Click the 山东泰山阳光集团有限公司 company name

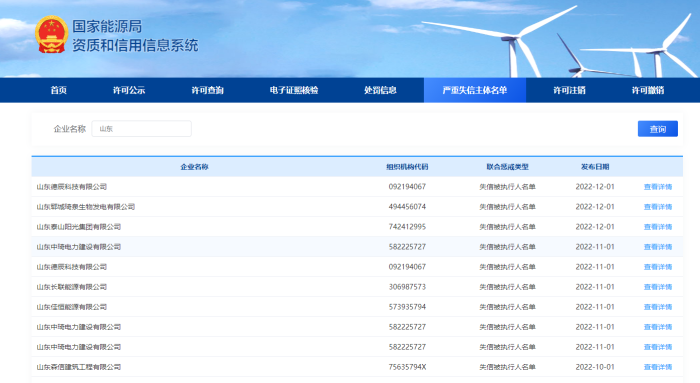point(79,227)
